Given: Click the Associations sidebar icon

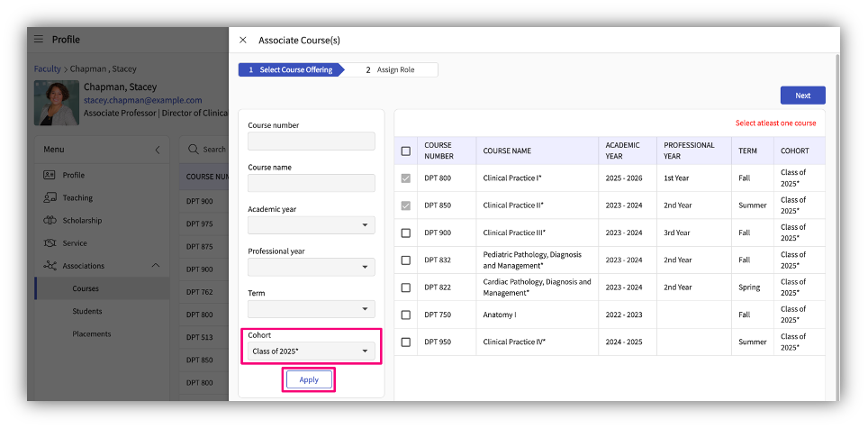Looking at the screenshot, I should tap(50, 266).
